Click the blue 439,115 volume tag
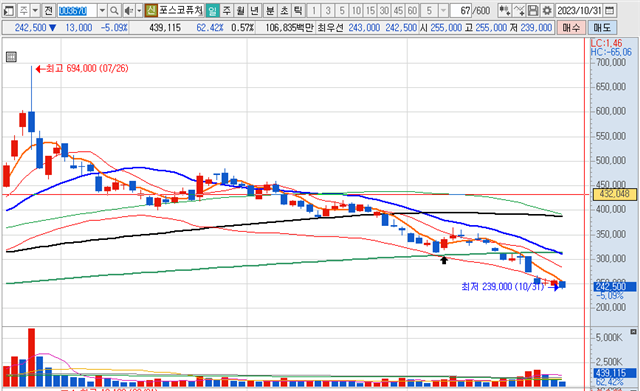The width and height of the screenshot is (640, 391). click(x=614, y=373)
